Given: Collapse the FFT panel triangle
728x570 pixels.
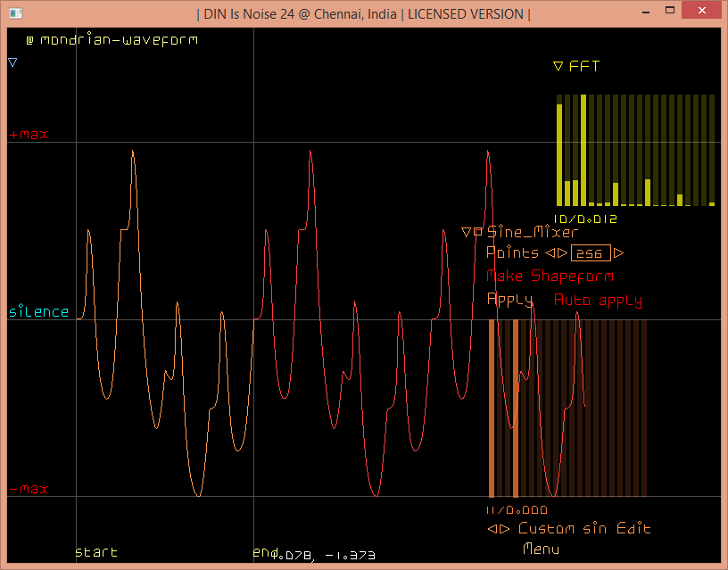Looking at the screenshot, I should 558,66.
